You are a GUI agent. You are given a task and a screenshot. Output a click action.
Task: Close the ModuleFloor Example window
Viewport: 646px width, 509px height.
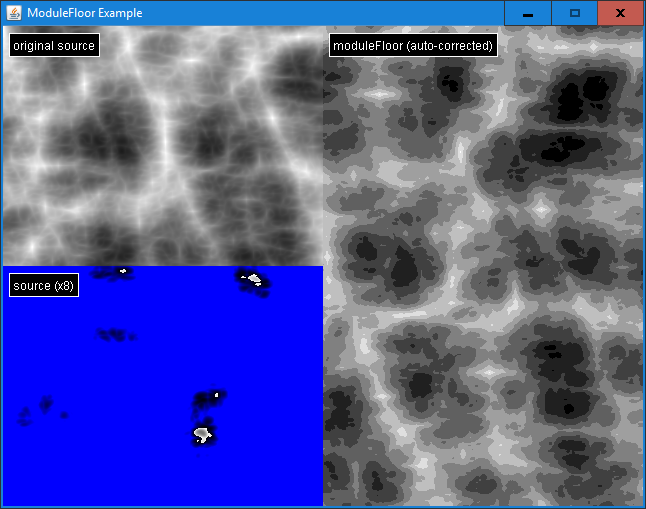[x=620, y=13]
